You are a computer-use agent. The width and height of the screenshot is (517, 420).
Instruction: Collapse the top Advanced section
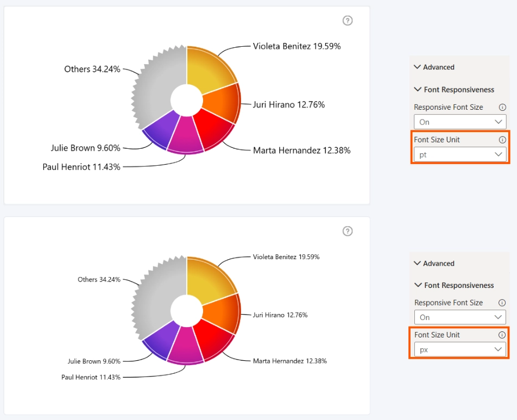click(434, 67)
